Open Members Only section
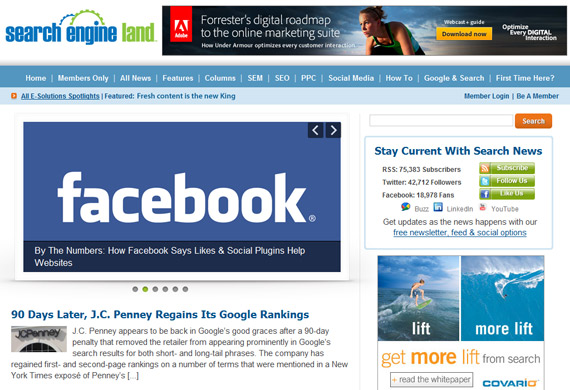 [x=83, y=78]
